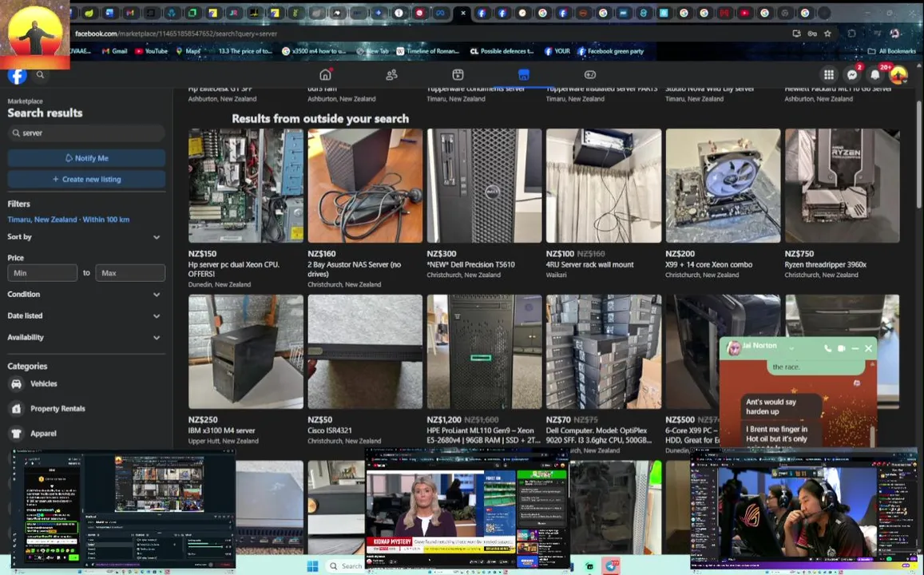
Task: Click the NZ$750 price text
Action: click(799, 254)
